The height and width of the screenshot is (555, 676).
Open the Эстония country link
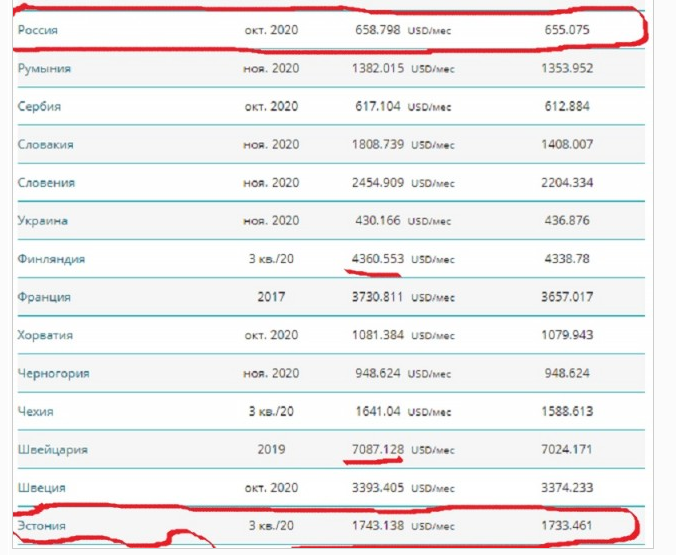(x=41, y=526)
